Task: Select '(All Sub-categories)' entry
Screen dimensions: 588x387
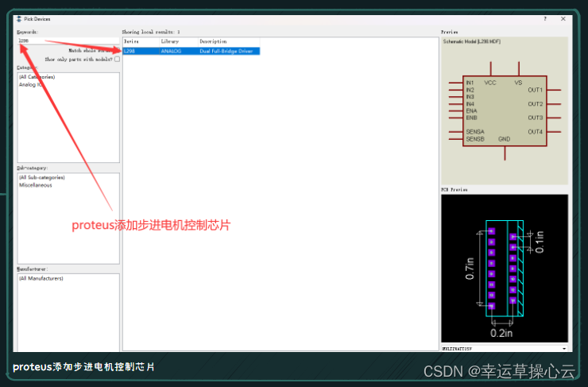Action: coord(42,177)
